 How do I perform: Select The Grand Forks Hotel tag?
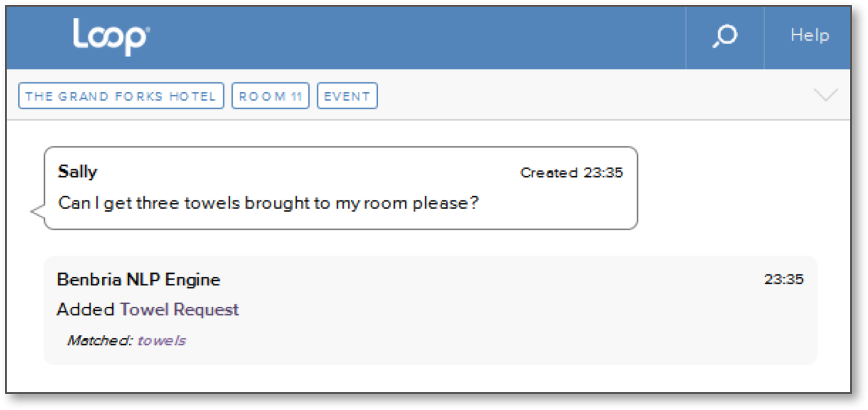pyautogui.click(x=121, y=96)
